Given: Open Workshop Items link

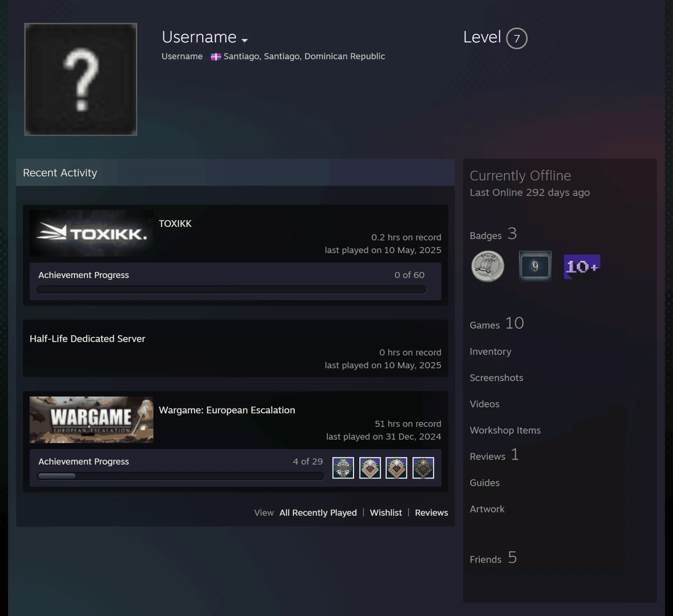Looking at the screenshot, I should [505, 430].
